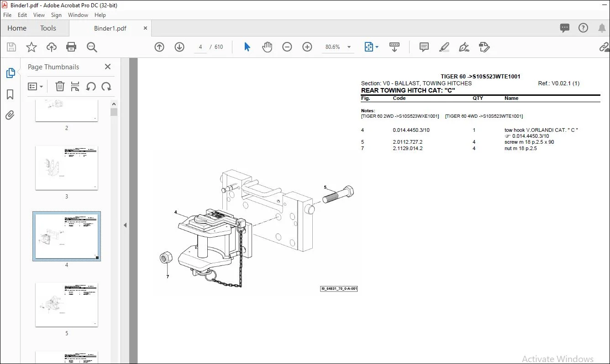Close the Binder1.pdf tab
The height and width of the screenshot is (364, 610).
pyautogui.click(x=145, y=28)
